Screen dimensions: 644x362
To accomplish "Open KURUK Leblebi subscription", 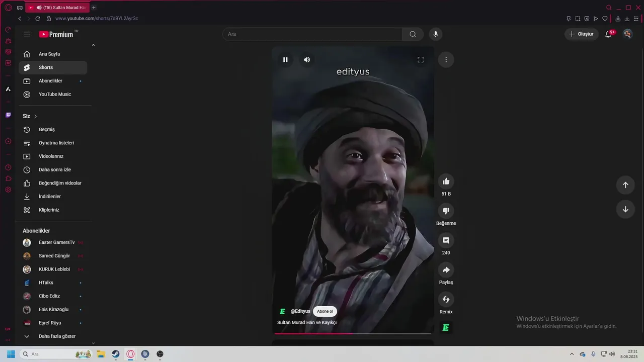I will (x=53, y=269).
